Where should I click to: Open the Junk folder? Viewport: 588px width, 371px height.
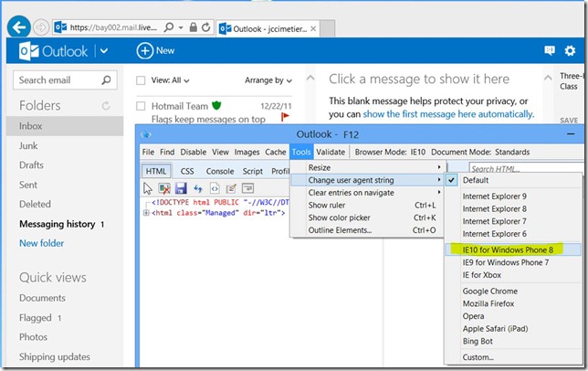pyautogui.click(x=28, y=145)
